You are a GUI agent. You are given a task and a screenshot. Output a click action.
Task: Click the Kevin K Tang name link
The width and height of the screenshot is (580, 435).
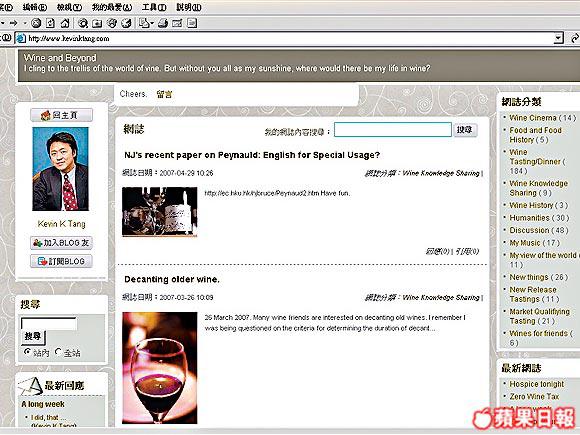pyautogui.click(x=61, y=224)
